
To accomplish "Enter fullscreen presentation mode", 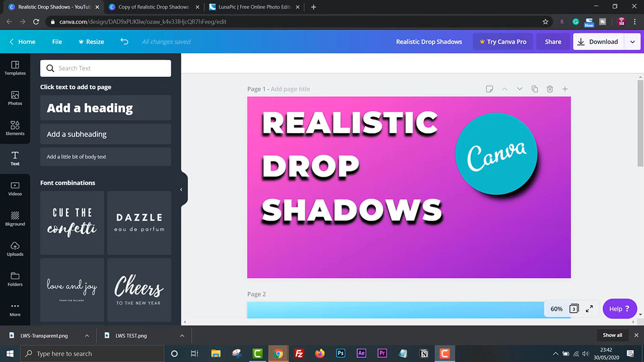I will 589,309.
